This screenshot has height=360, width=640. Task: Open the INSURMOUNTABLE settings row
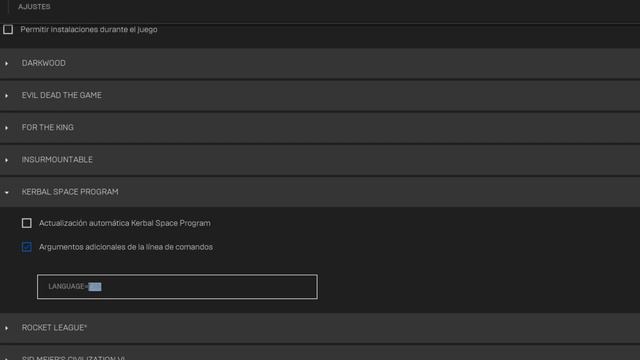pos(320,160)
